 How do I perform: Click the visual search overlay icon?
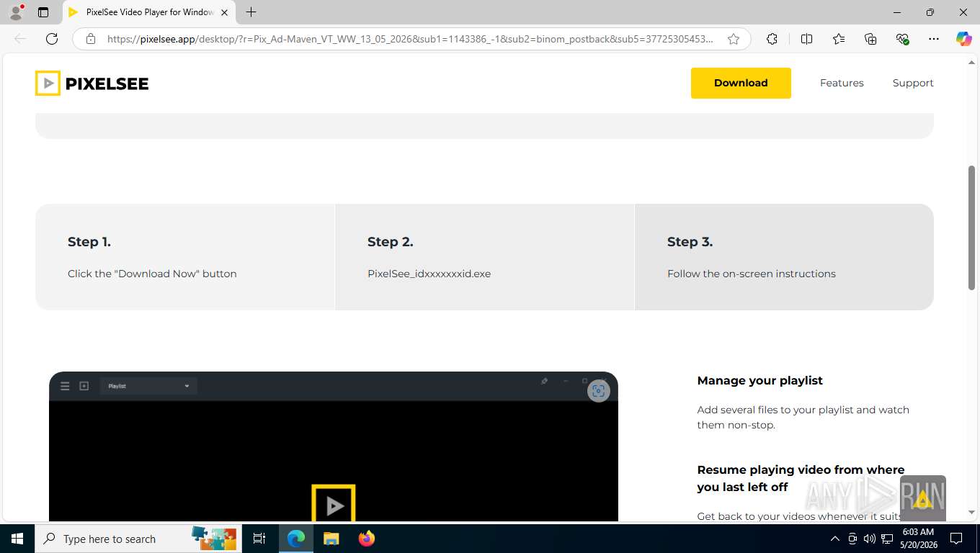(598, 391)
